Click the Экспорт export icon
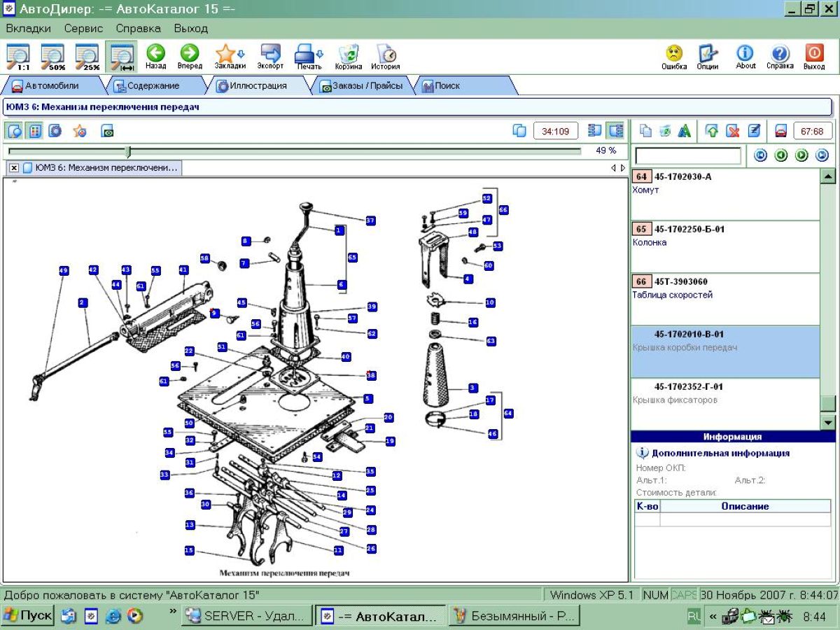Viewport: 840px width, 630px height. [270, 55]
